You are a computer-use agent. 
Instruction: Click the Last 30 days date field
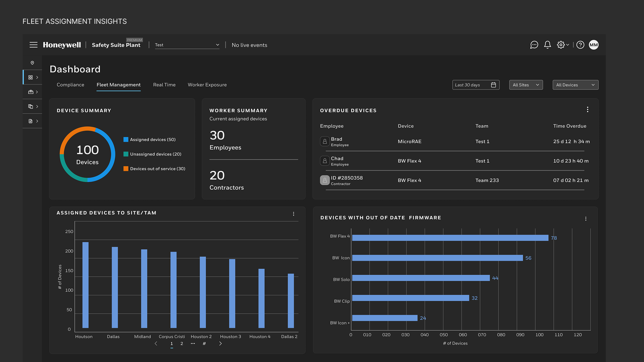[475, 85]
